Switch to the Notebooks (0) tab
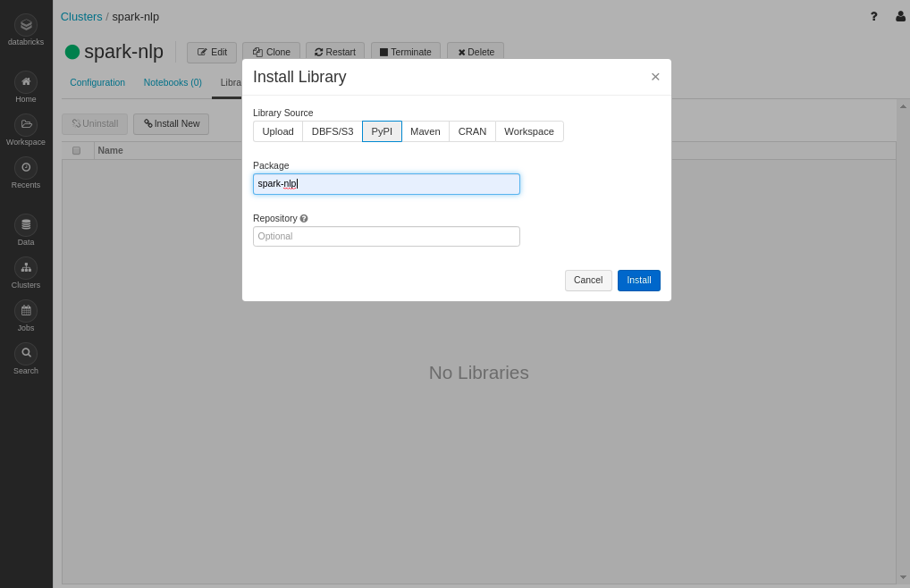 [x=173, y=82]
